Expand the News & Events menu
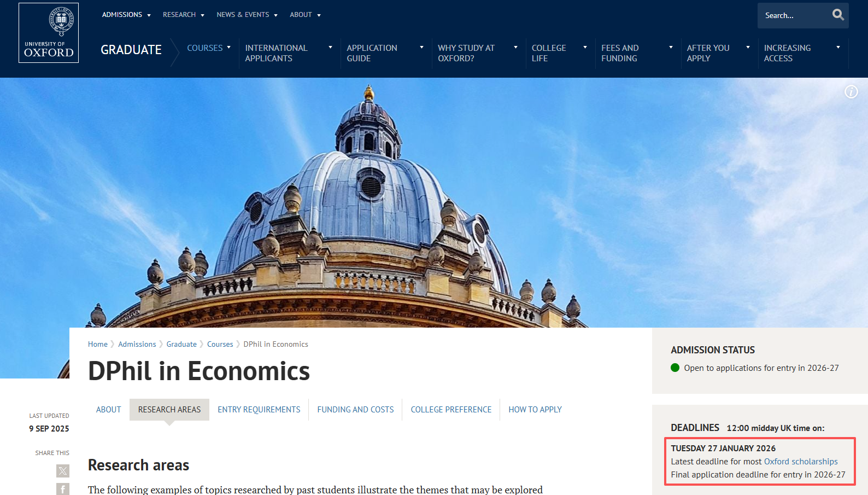This screenshot has height=495, width=868. pos(247,15)
